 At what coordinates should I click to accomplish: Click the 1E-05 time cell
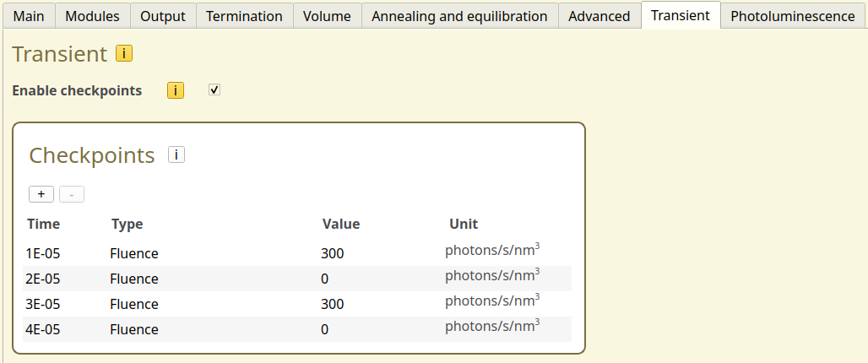pos(43,253)
